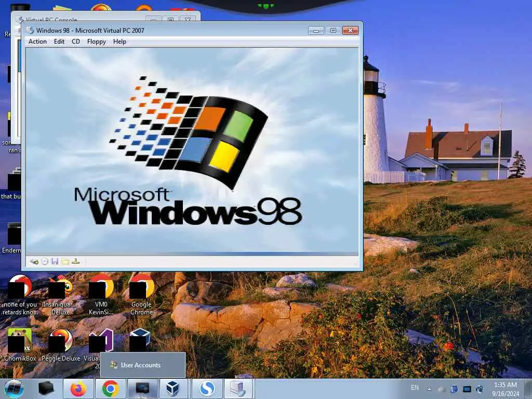Open the Help menu in Virtual PC
Image resolution: width=532 pixels, height=399 pixels.
(x=119, y=42)
